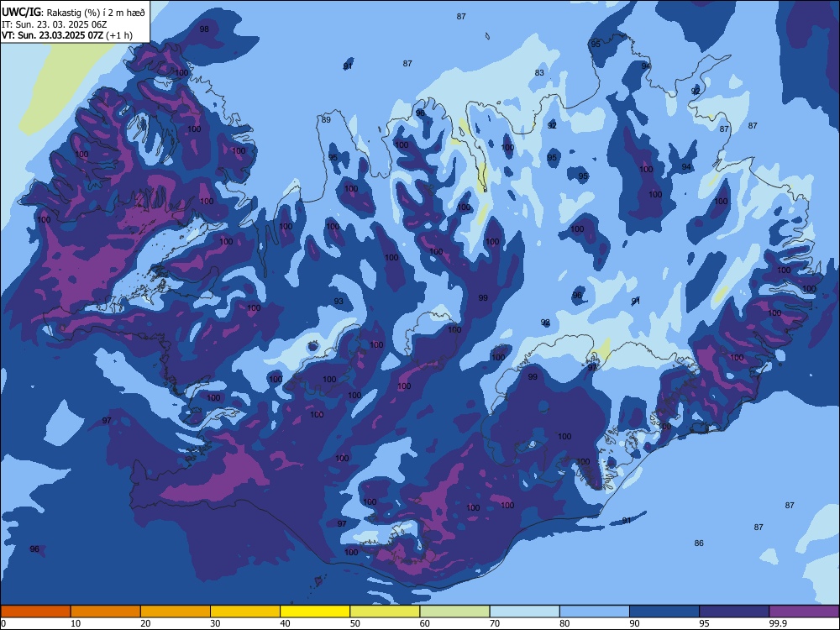The height and width of the screenshot is (630, 840).
Task: Click the legend tick label '0'
Action: click(3, 623)
